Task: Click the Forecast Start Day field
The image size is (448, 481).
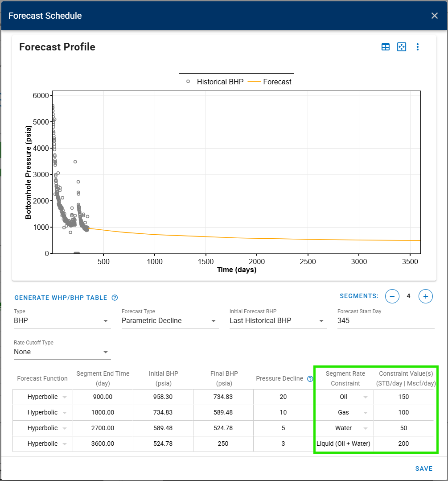Action: click(x=386, y=321)
